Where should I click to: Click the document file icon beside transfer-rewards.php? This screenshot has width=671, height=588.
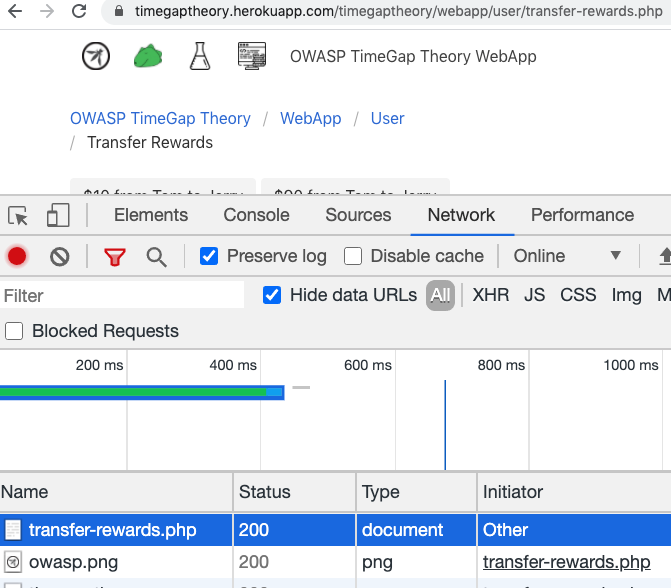(13, 530)
